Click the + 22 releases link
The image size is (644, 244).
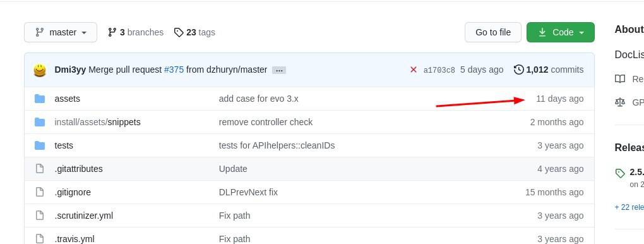pyautogui.click(x=629, y=207)
